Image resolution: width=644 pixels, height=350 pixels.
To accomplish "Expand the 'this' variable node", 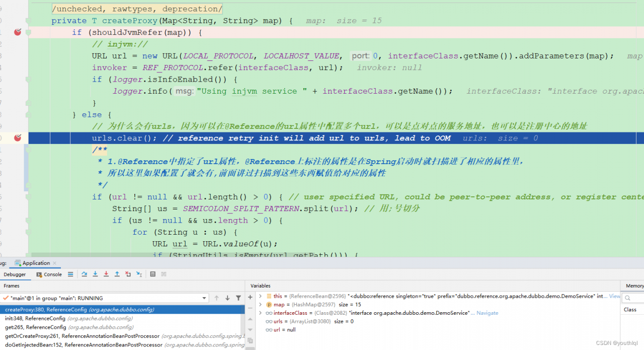I will tap(260, 296).
